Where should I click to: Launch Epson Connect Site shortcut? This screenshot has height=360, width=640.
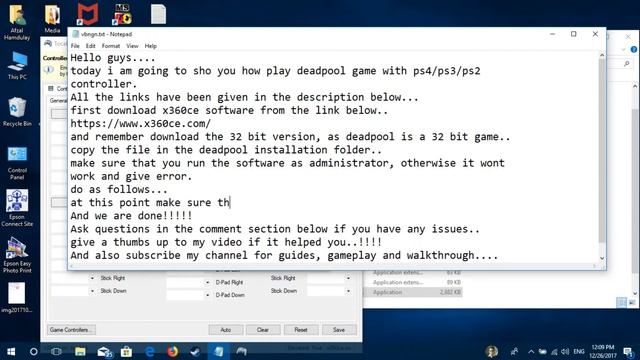point(17,208)
